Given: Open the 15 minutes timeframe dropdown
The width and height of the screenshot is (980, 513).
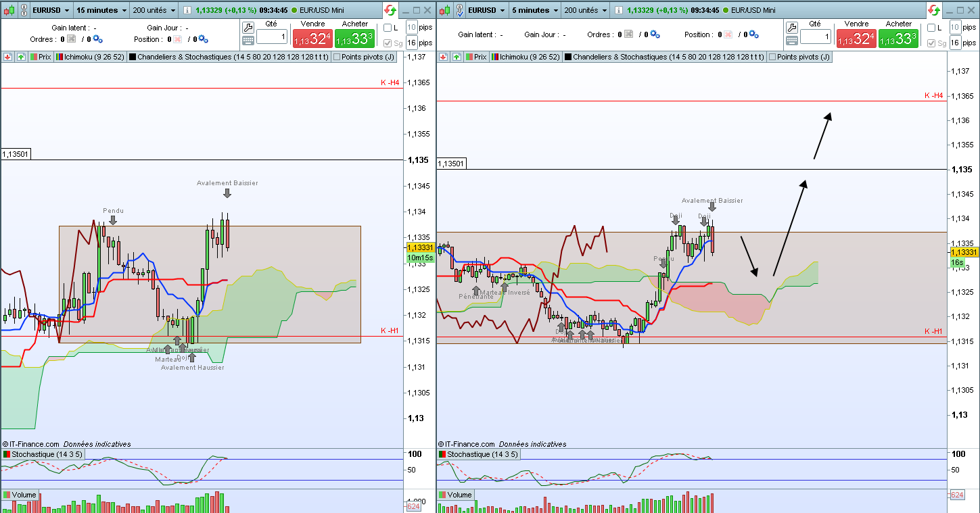Looking at the screenshot, I should coord(101,10).
